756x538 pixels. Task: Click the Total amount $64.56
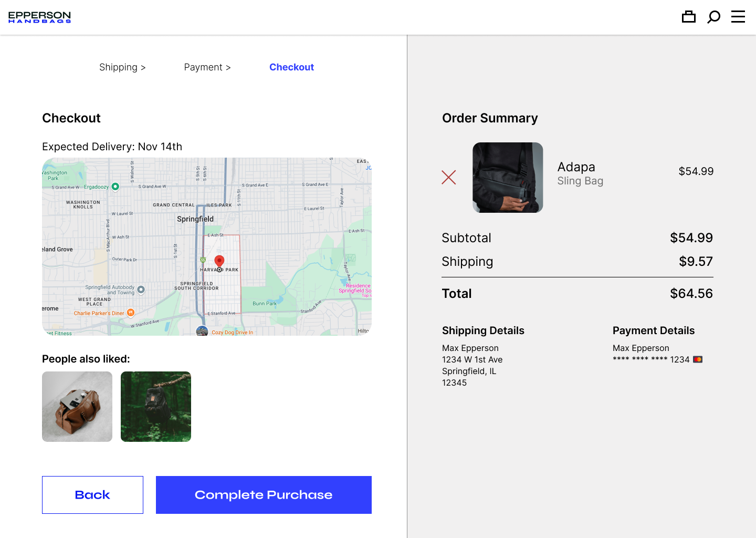coord(691,294)
